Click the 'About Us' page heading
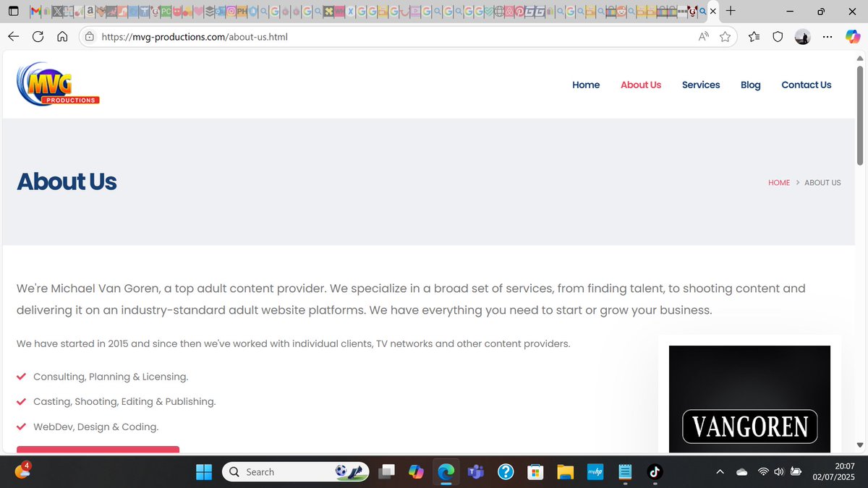Image resolution: width=868 pixels, height=488 pixels. point(67,181)
